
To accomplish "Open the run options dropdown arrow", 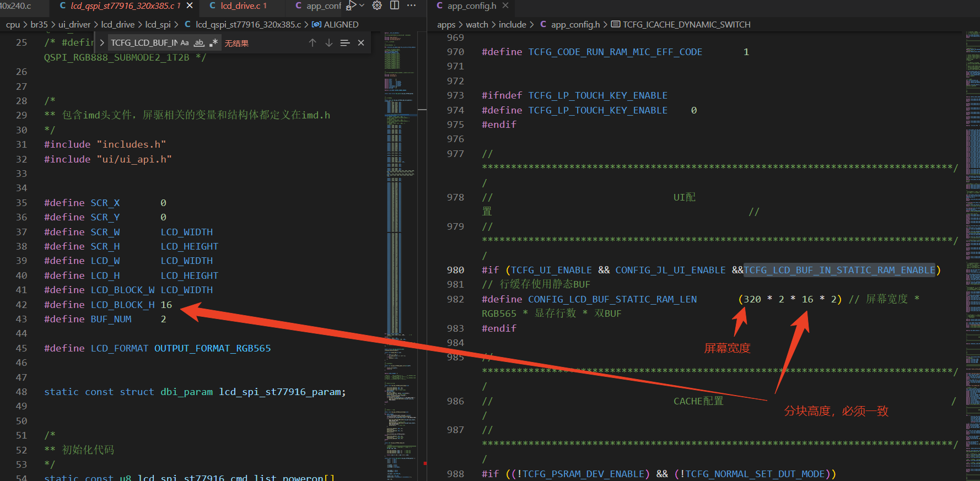I will [x=362, y=6].
